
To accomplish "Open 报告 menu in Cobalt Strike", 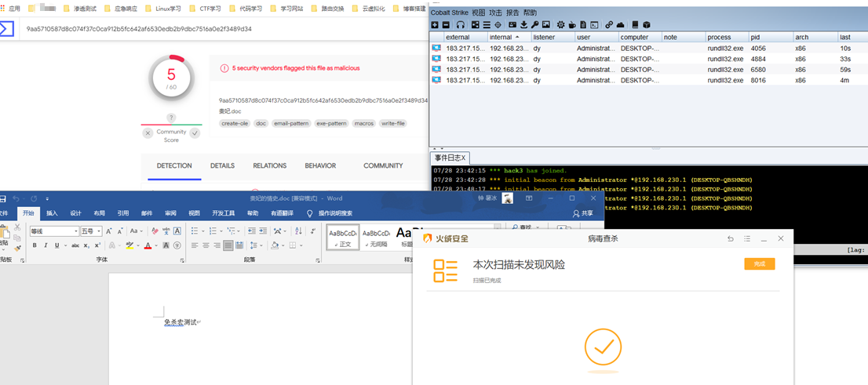I will pyautogui.click(x=512, y=13).
